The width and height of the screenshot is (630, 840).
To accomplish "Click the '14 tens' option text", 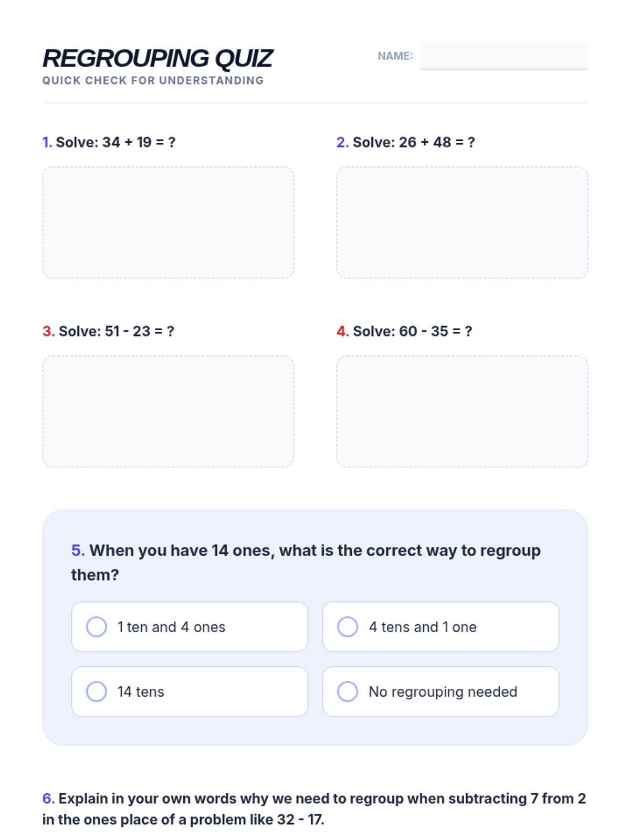I will coord(141,692).
